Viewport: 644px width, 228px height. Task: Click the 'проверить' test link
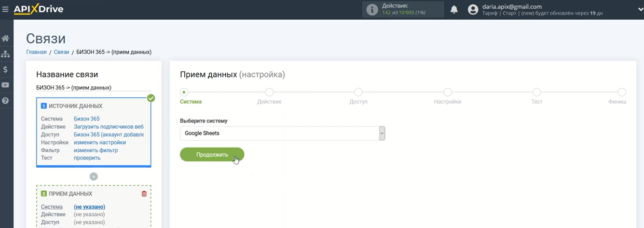(x=87, y=158)
